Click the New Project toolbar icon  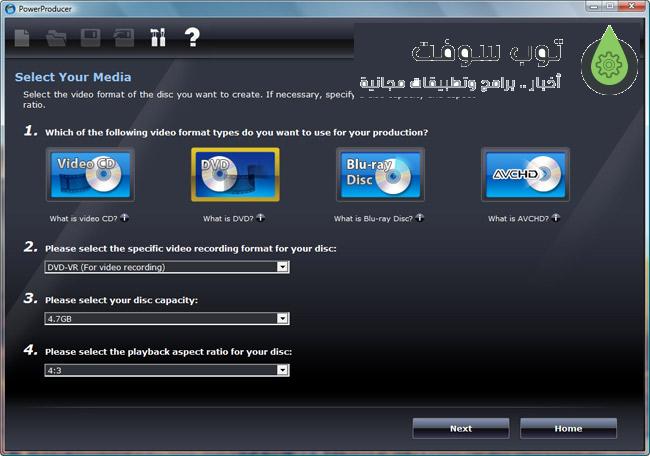coord(22,38)
